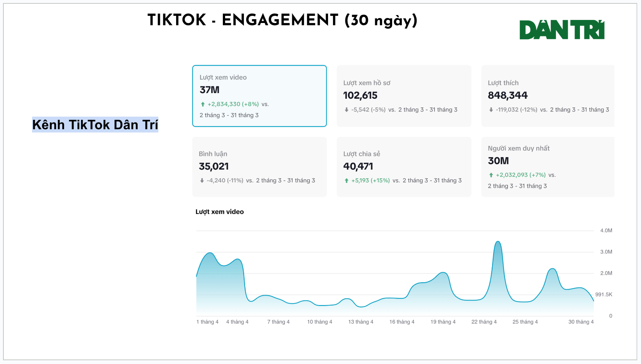Image resolution: width=641 pixels, height=364 pixels.
Task: Click the chart peak after 25 tháng 4
Action: point(552,269)
